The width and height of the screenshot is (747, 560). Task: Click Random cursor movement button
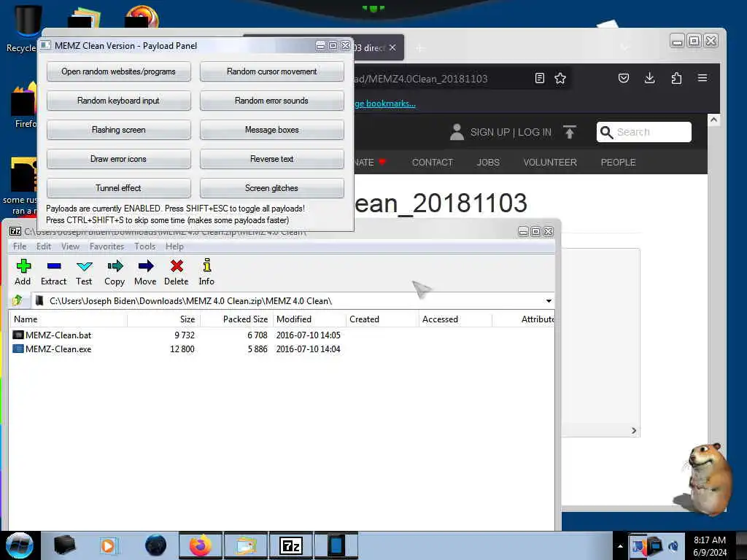tap(271, 71)
